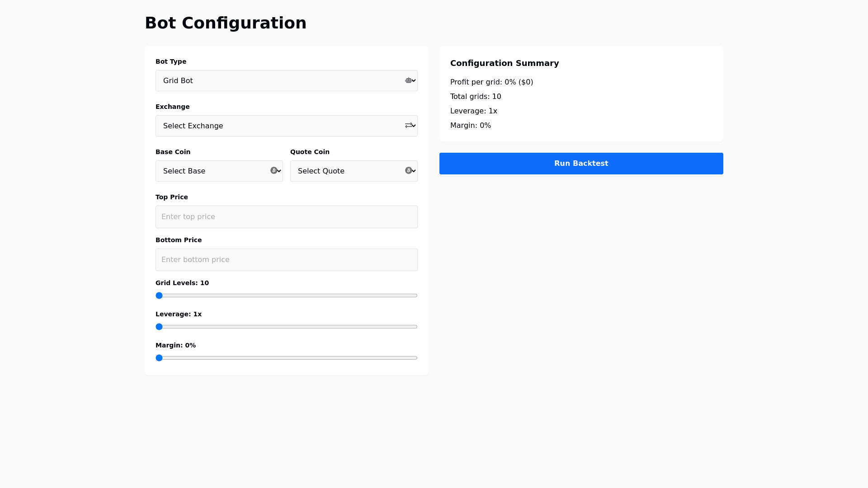
Task: Click the Leverage slider handle
Action: click(x=159, y=327)
